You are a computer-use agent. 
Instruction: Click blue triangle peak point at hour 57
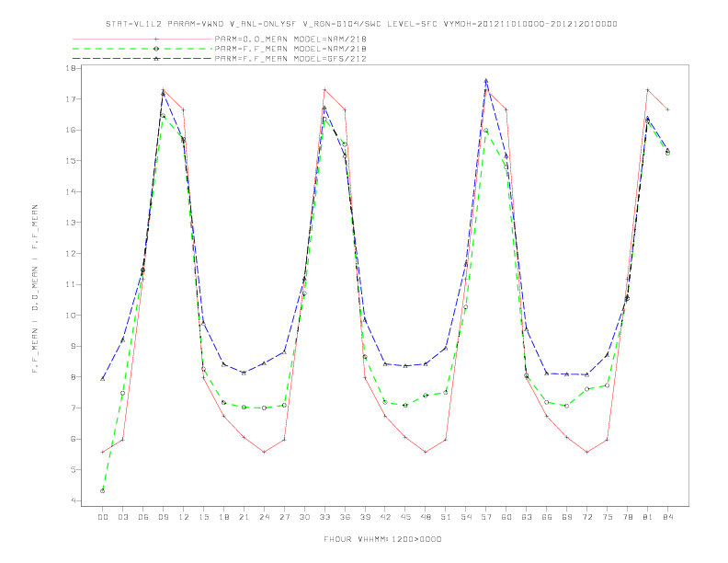486,81
